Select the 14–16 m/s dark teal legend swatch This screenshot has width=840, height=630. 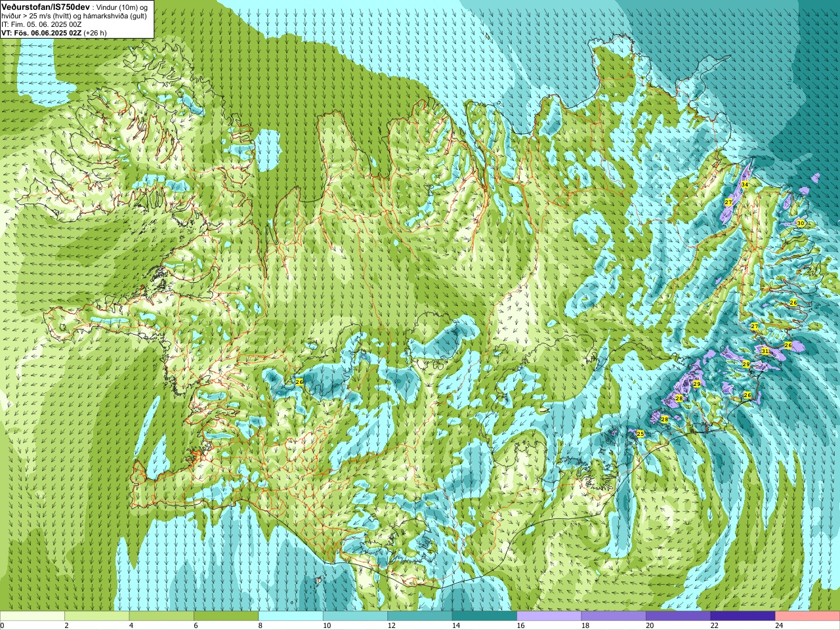484,616
